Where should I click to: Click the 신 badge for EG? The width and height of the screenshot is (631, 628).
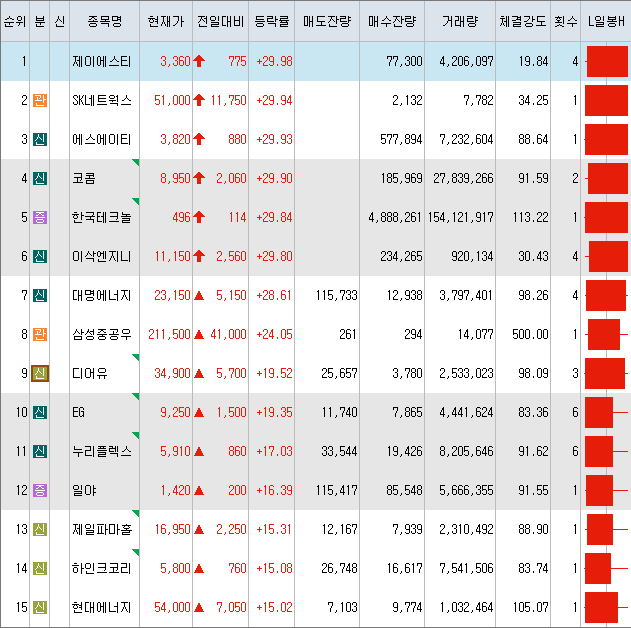pos(39,412)
